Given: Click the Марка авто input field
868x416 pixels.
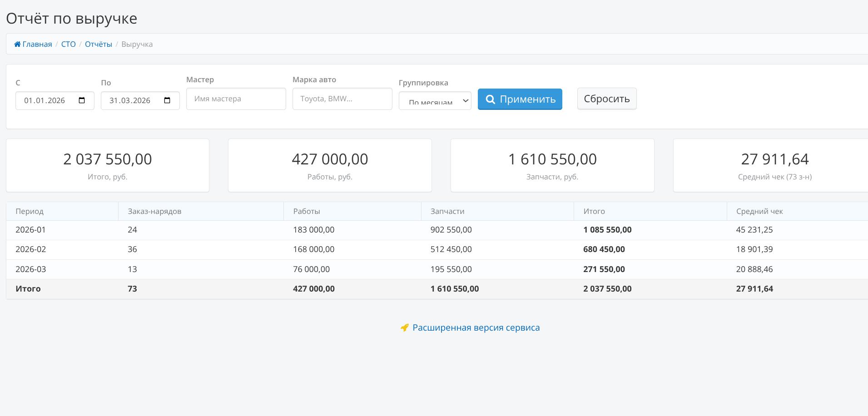Looking at the screenshot, I should (342, 99).
